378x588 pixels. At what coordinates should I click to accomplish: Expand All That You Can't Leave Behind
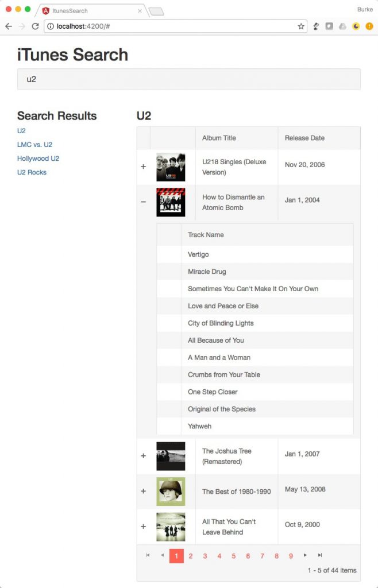[143, 527]
